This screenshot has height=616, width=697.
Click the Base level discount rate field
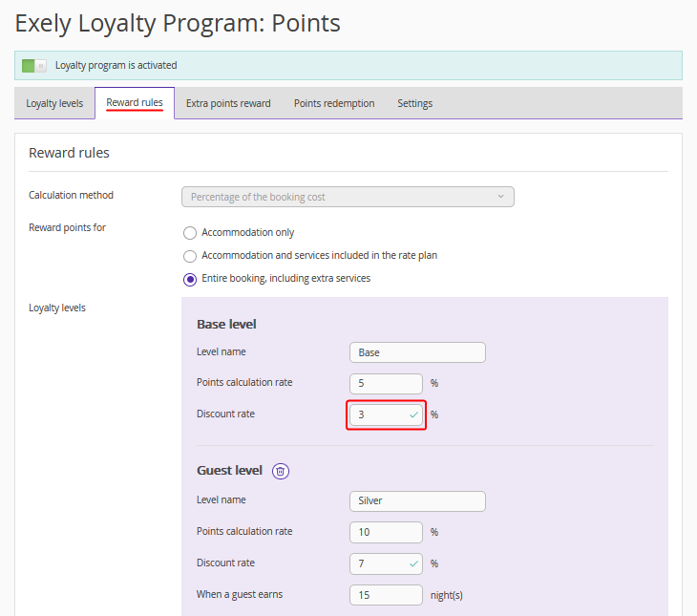click(x=378, y=415)
